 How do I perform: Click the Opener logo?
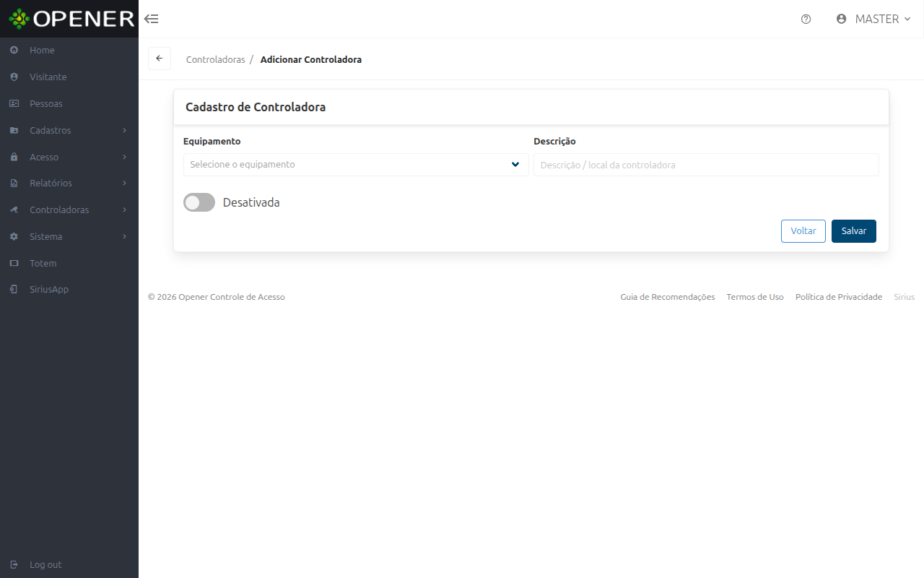click(x=71, y=19)
